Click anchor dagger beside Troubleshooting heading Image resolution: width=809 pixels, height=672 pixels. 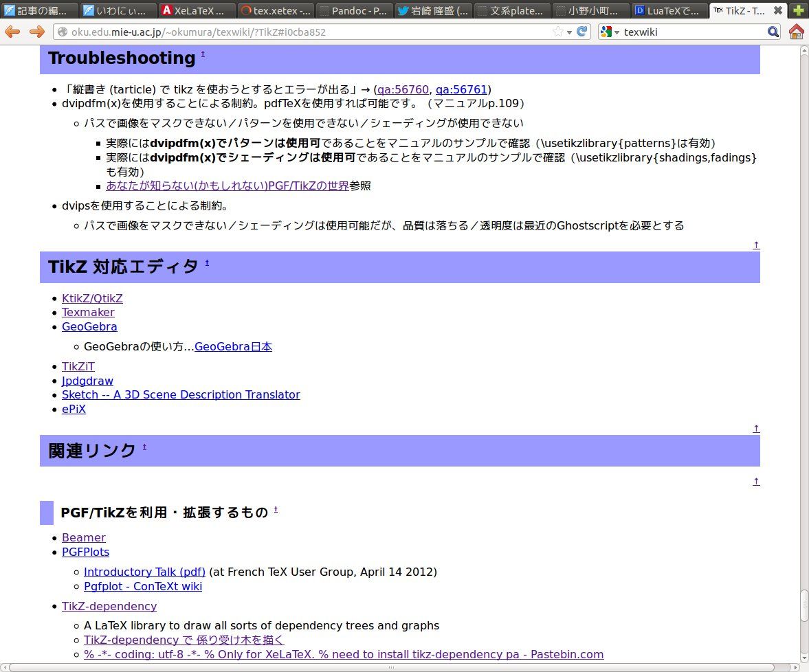(203, 54)
